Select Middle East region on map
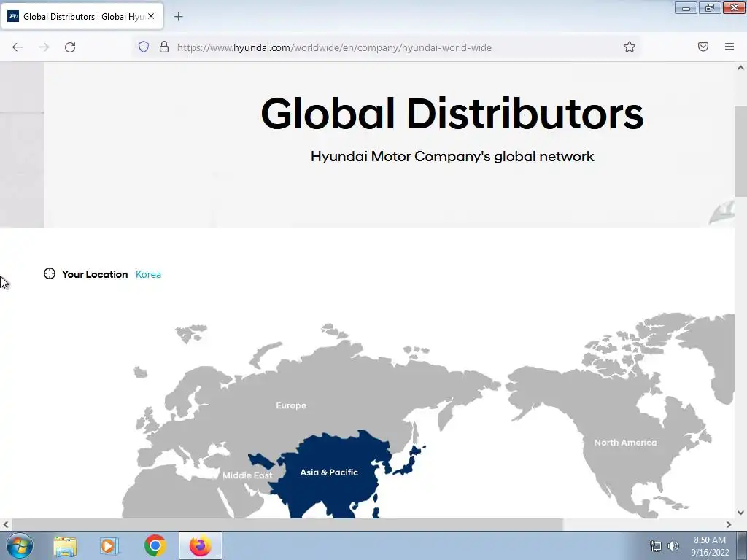 tap(247, 475)
